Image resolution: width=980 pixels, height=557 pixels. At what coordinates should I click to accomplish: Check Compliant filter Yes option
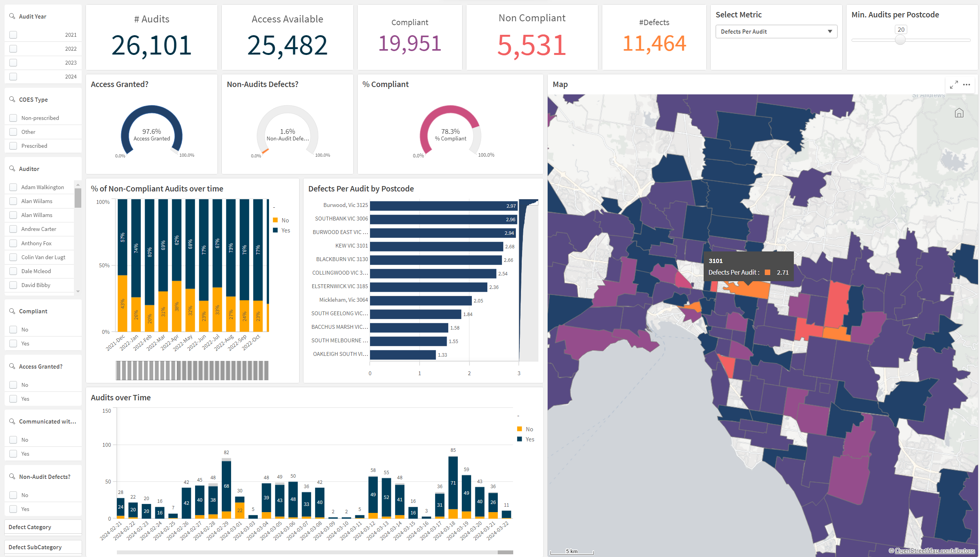[x=13, y=343]
